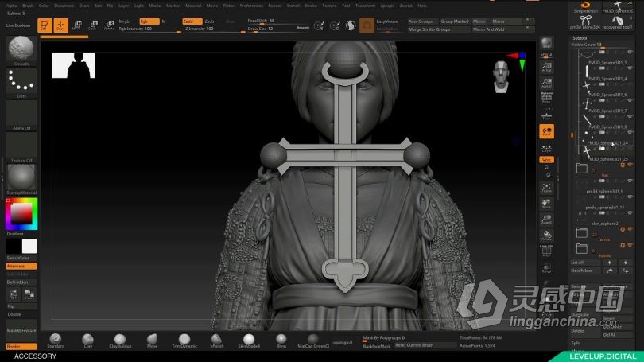This screenshot has height=362, width=644.
Task: Select the hPolish brush
Action: (x=216, y=341)
